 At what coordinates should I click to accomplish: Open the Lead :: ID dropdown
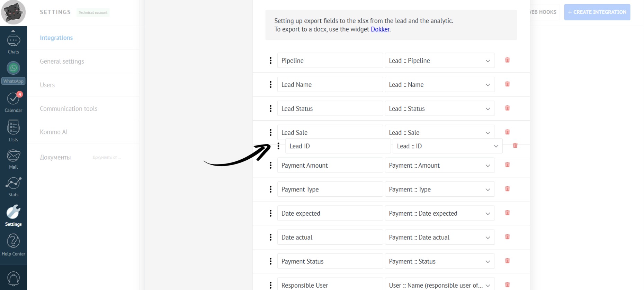click(x=447, y=146)
